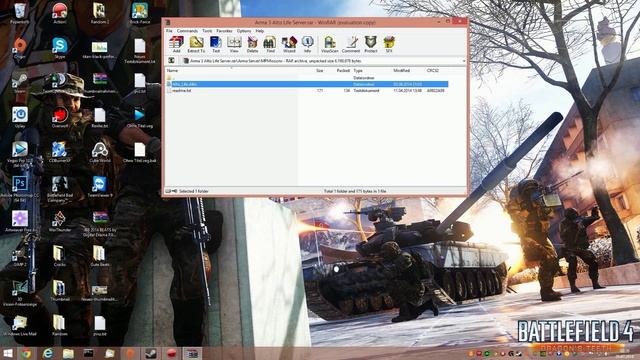Click the 'Total 1 folder and 171 bytes' status text

pyautogui.click(x=355, y=191)
